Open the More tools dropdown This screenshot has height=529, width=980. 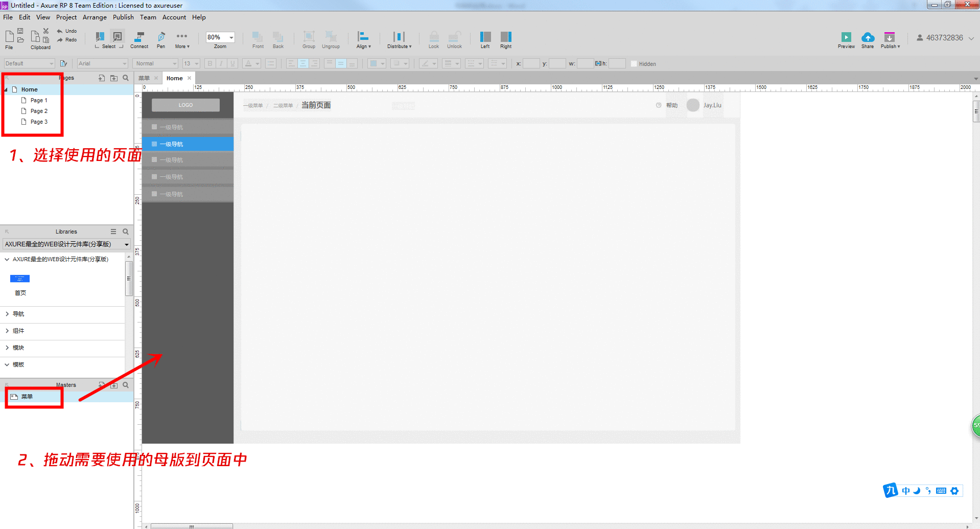182,39
